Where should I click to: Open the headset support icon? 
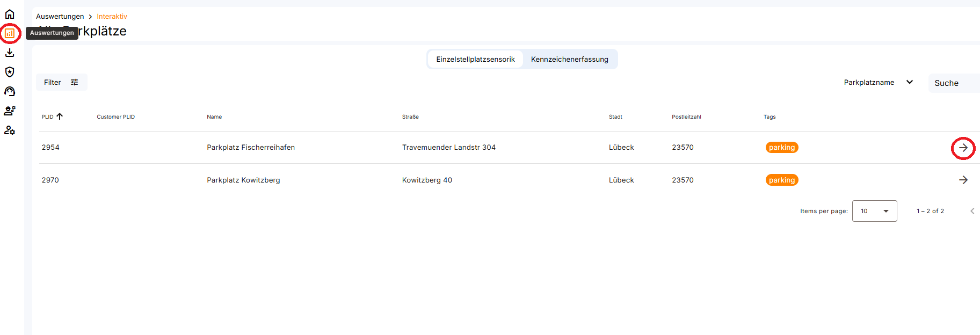pos(10,91)
